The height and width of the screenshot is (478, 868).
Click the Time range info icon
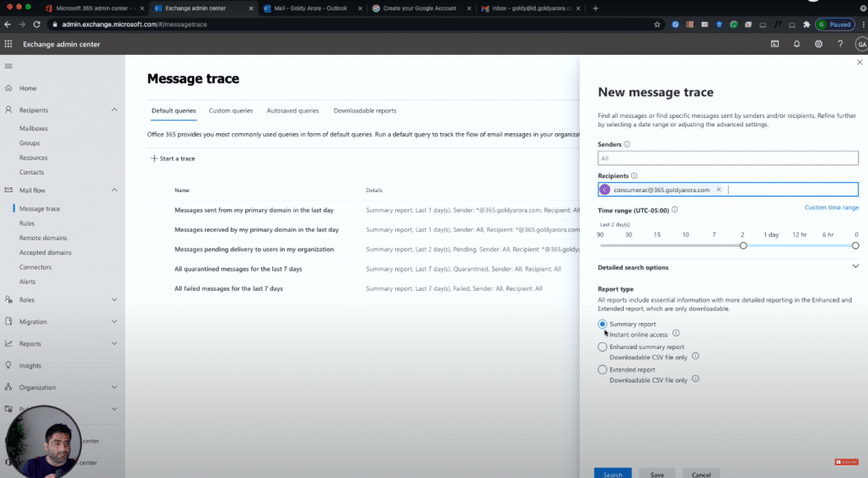tap(674, 210)
